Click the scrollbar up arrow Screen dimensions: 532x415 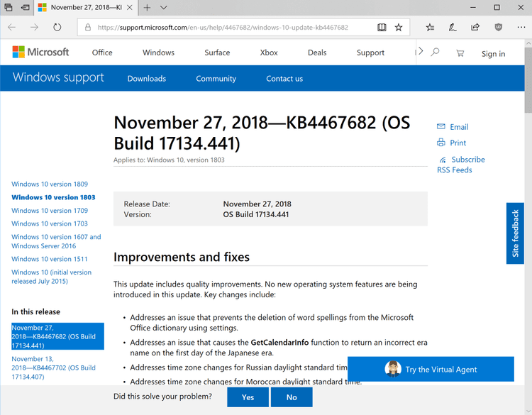tap(528, 43)
